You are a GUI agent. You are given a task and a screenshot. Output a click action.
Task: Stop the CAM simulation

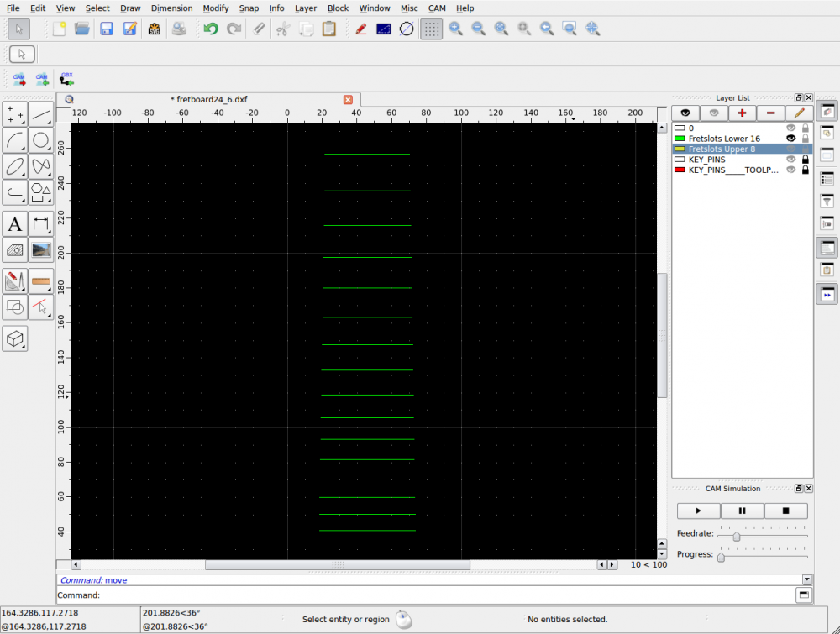click(x=786, y=511)
